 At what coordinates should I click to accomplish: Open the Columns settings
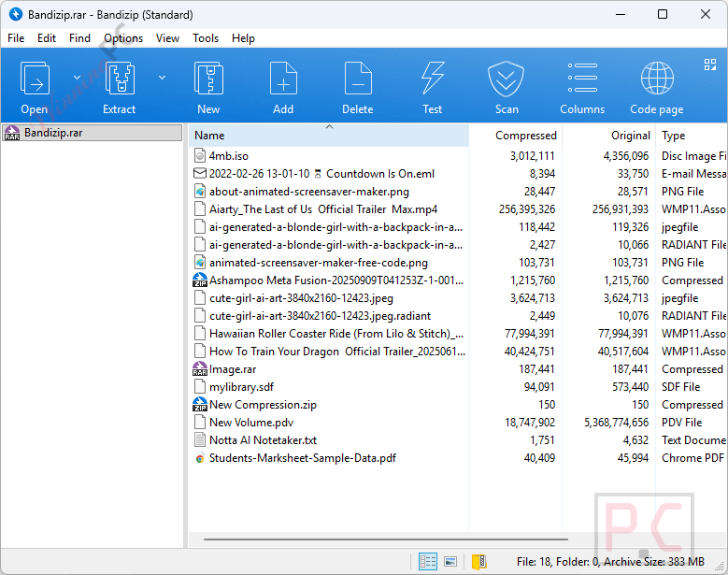click(582, 78)
